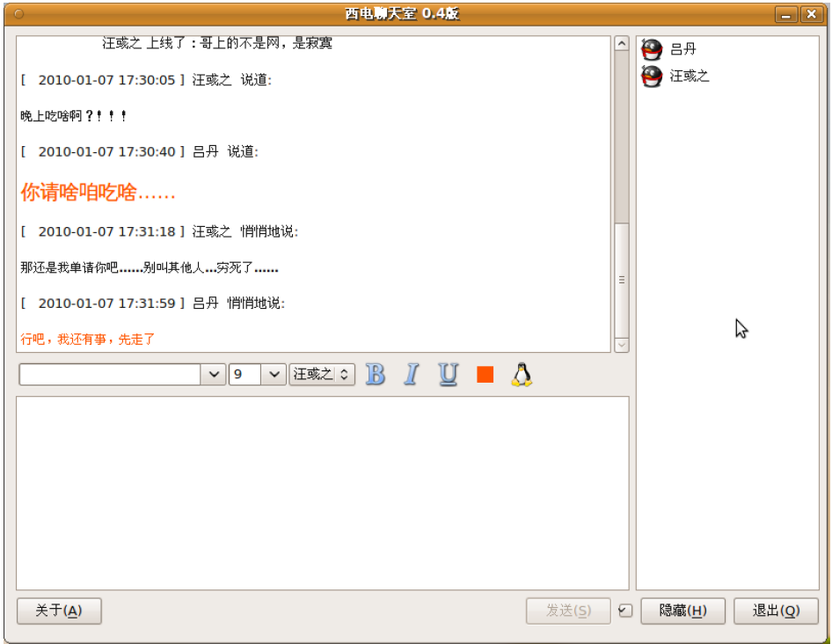This screenshot has width=832, height=644.
Task: Open the font size dropdown arrow
Action: pos(274,374)
